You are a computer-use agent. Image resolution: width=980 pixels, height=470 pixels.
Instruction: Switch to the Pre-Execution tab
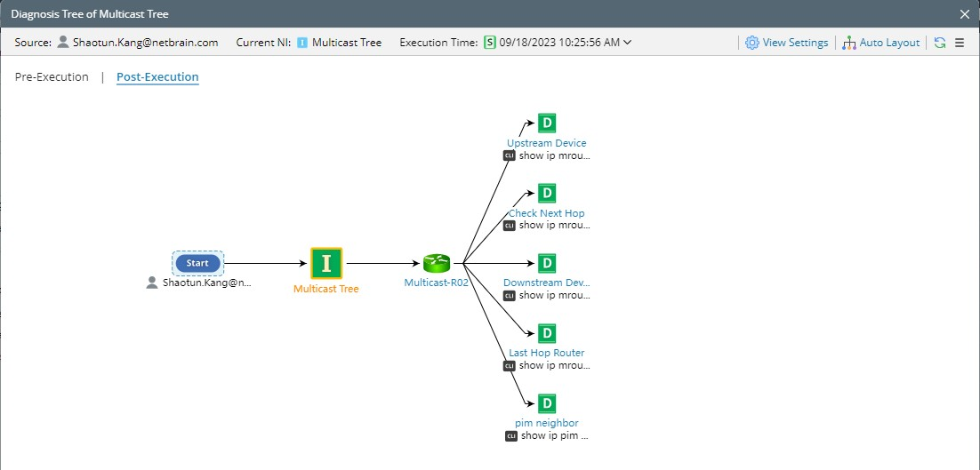tap(52, 77)
